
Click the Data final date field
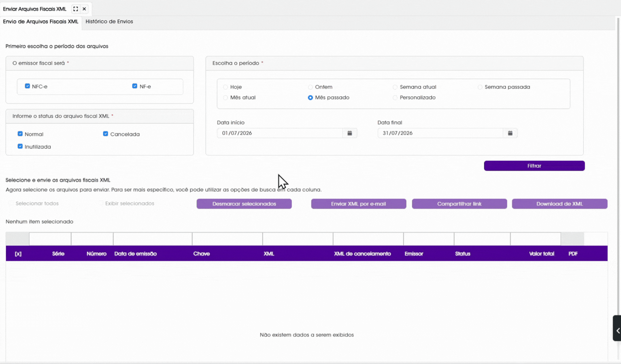pos(440,133)
